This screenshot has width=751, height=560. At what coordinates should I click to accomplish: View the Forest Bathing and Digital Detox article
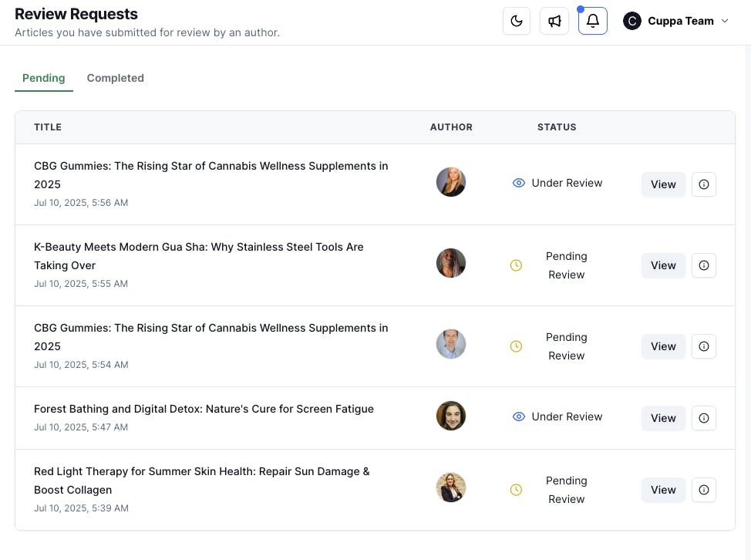pos(663,418)
